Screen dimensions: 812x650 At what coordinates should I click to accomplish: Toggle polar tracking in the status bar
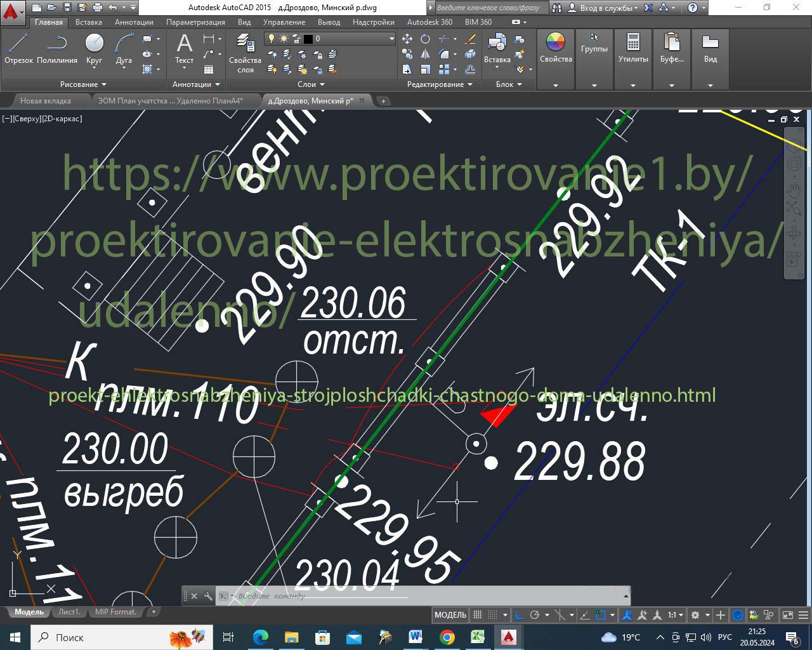535,615
